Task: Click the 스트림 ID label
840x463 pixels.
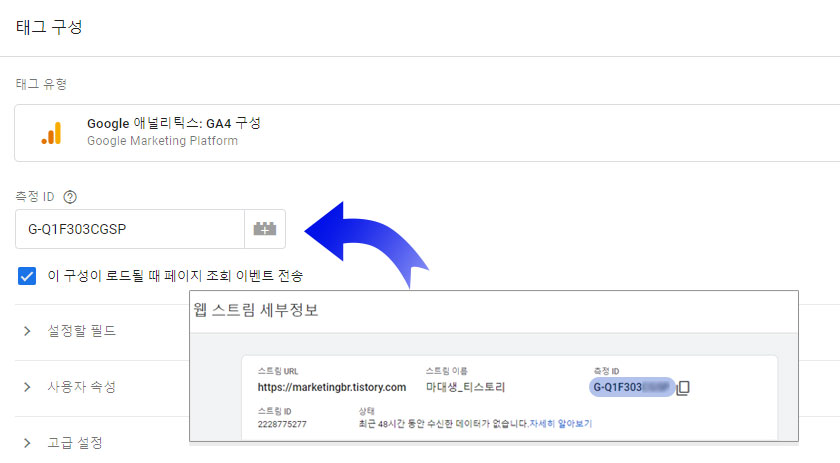Action: point(274,411)
